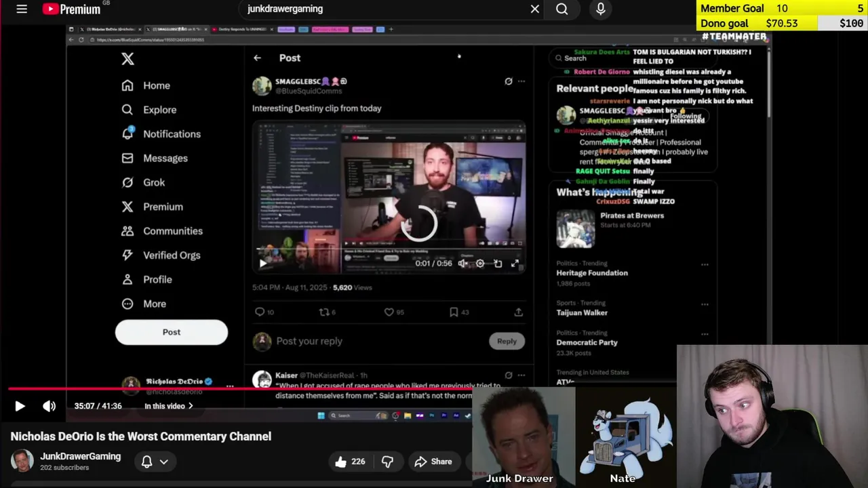Expand More options in X sidebar
The width and height of the screenshot is (868, 488).
(x=144, y=304)
